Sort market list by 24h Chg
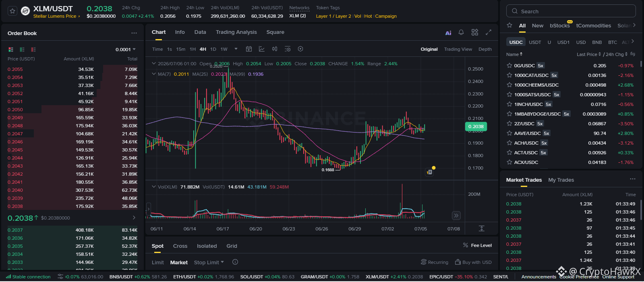Image resolution: width=644 pixels, height=282 pixels. point(617,54)
